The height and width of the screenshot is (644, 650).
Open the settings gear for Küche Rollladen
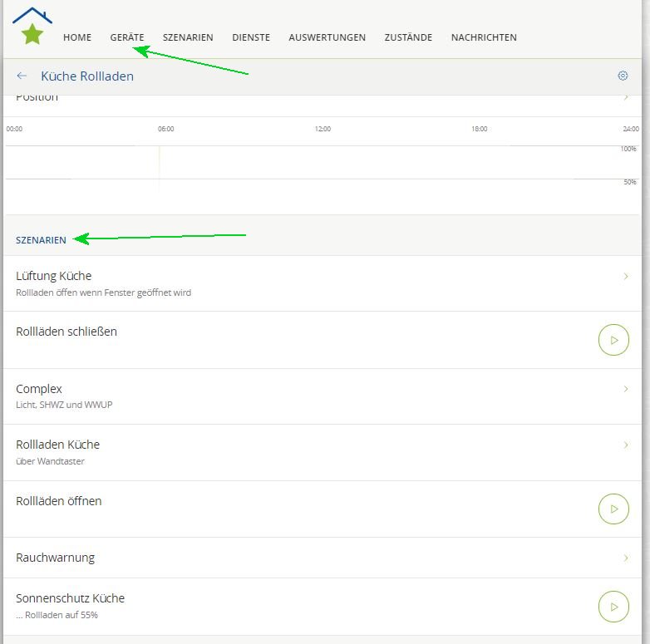tap(623, 76)
